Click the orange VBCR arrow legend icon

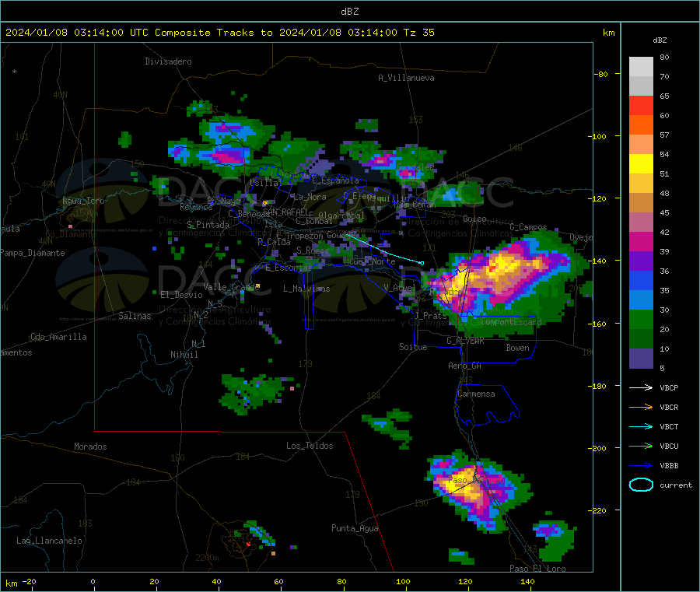(641, 407)
